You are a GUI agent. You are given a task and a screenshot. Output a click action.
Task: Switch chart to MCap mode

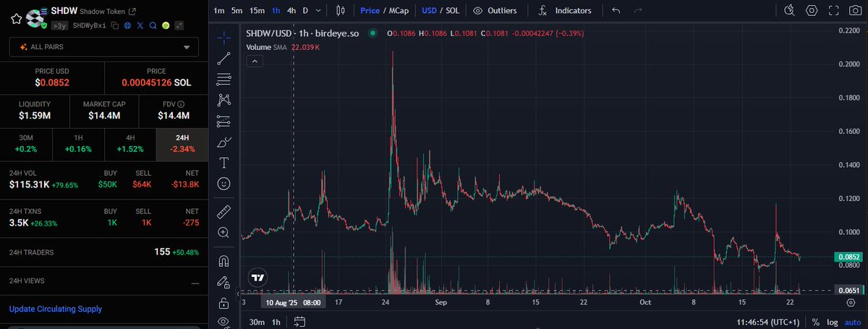point(398,11)
